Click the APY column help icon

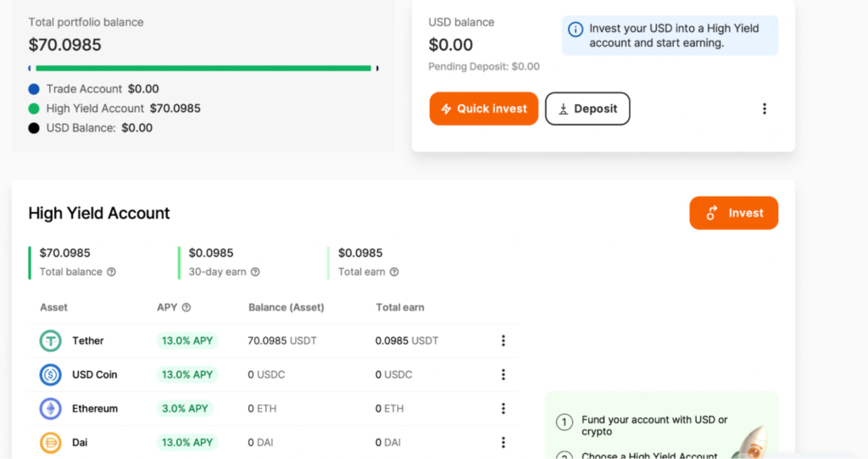point(186,307)
